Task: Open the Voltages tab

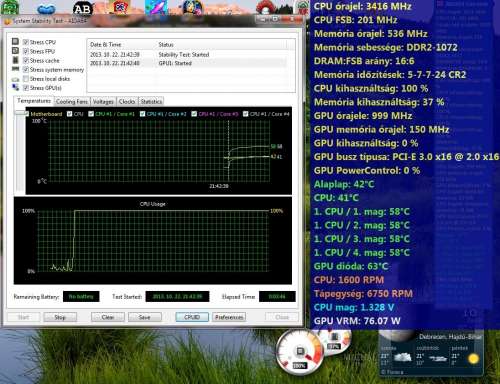Action: (103, 102)
